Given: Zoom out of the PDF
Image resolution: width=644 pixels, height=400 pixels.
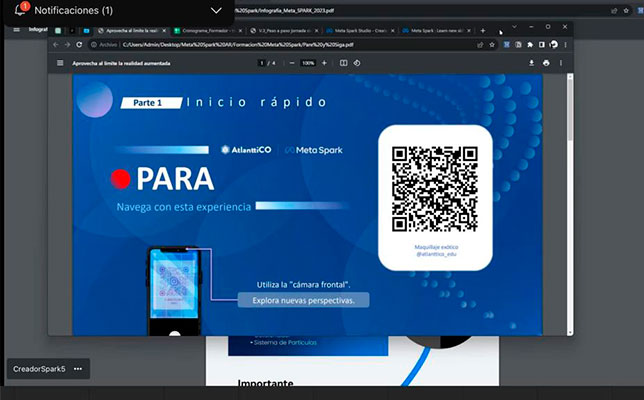Looking at the screenshot, I should (292, 62).
